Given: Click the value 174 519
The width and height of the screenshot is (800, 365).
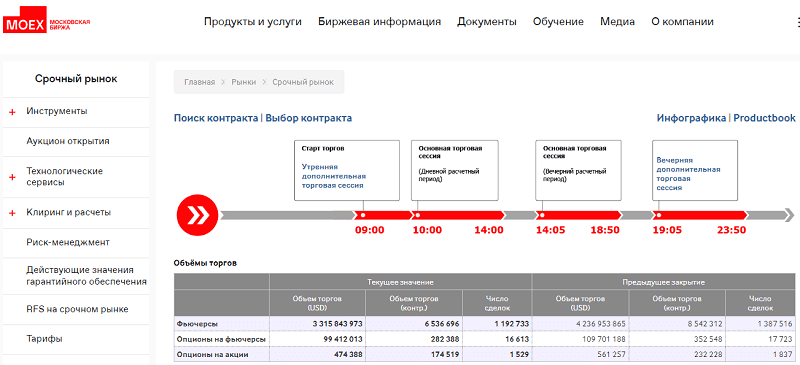Looking at the screenshot, I should point(444,354).
